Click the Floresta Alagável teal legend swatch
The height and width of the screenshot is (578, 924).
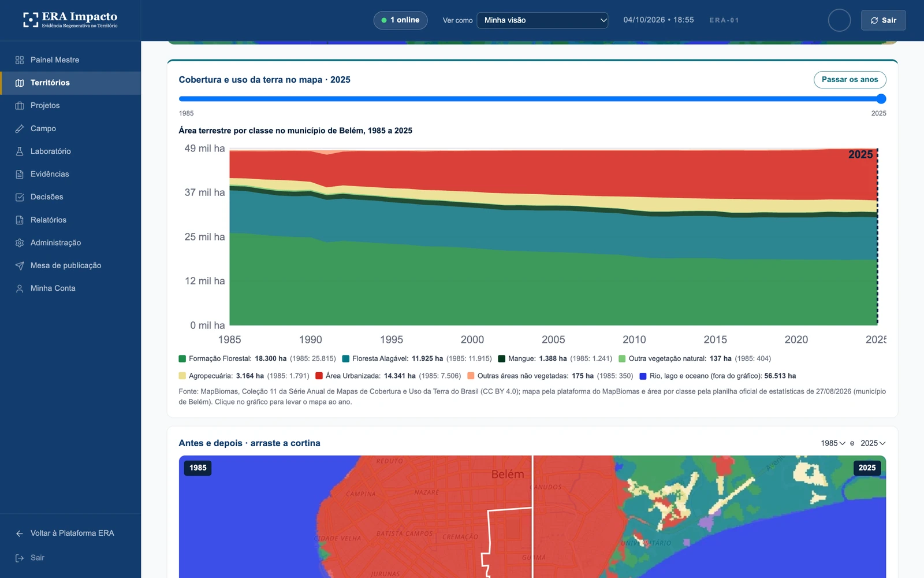[346, 359]
